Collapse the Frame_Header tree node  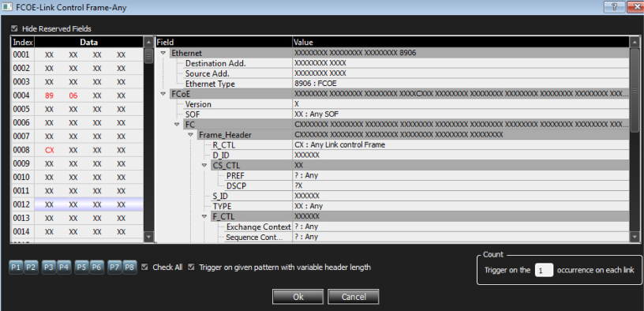pos(190,135)
